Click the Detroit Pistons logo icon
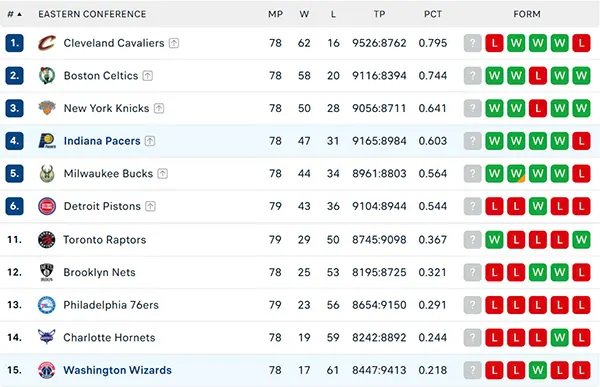 pyautogui.click(x=47, y=206)
